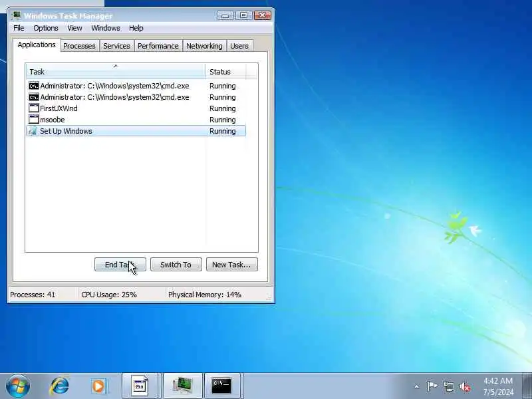Click the Set Up Windows icon
Viewport: 532px width, 399px height.
point(33,131)
